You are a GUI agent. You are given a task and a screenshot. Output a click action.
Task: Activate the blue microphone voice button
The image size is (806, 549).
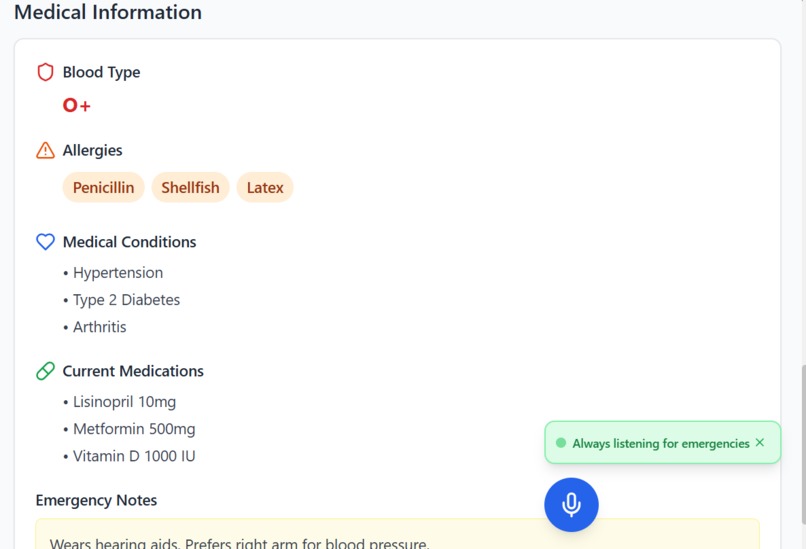pyautogui.click(x=571, y=505)
